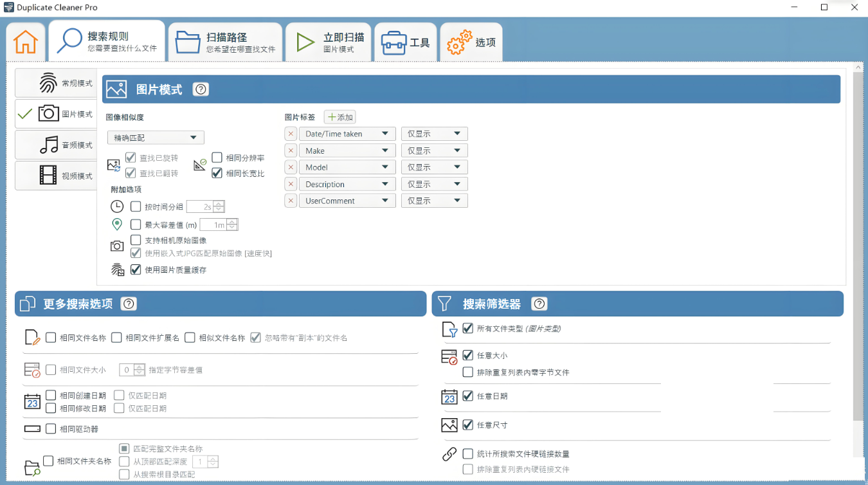868x485 pixels.
Task: Open the UserComment tag dropdown
Action: click(x=347, y=201)
